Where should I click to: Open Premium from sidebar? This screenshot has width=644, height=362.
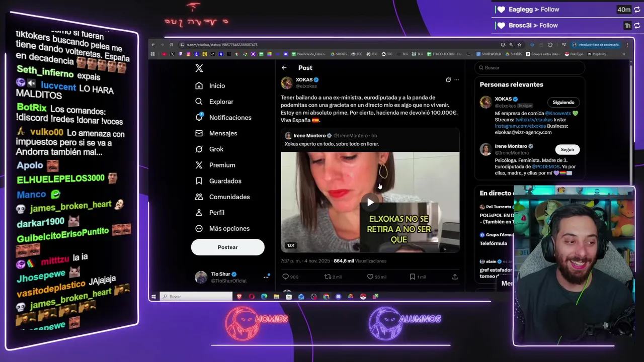coord(215,165)
